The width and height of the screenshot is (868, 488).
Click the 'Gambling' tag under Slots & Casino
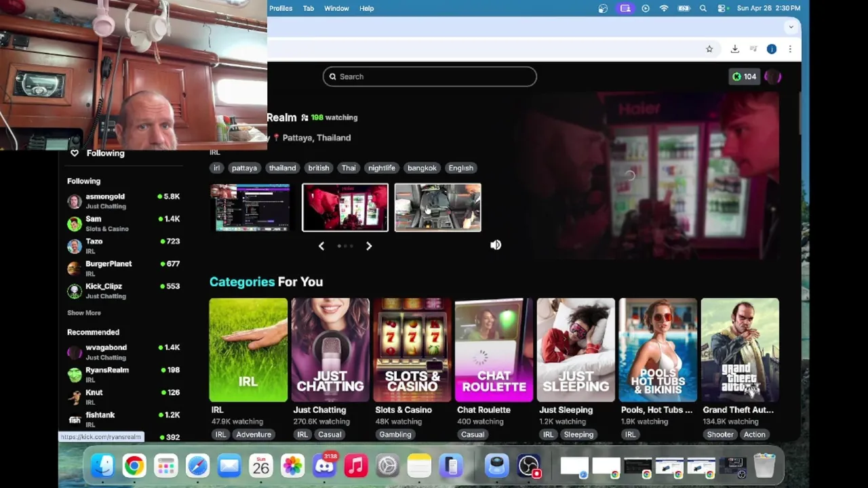coord(395,434)
